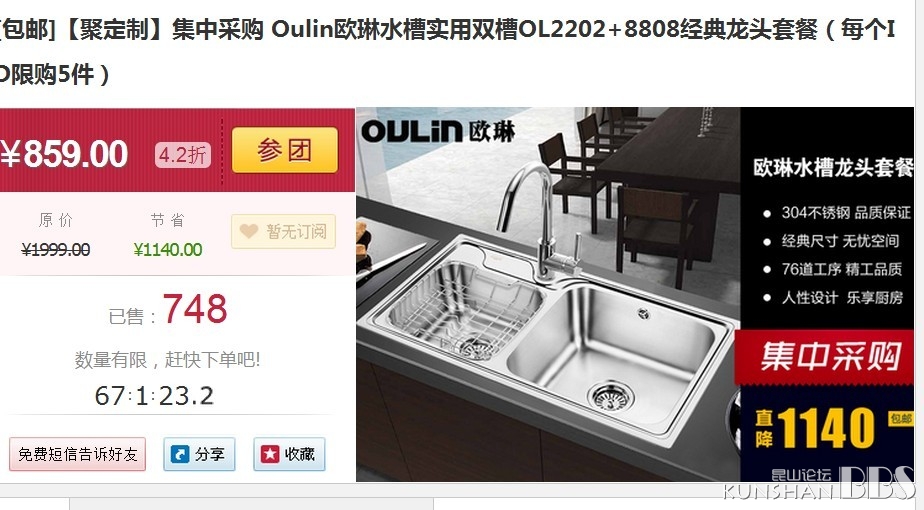Click the 包邮 free shipping tag on banner
Image resolution: width=924 pixels, height=510 pixels.
[x=900, y=419]
